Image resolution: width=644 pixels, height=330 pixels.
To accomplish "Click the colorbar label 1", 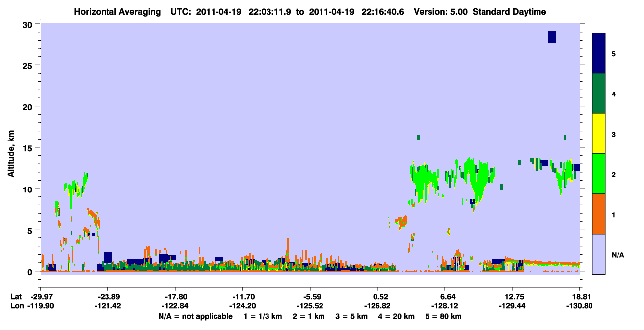I will click(614, 214).
